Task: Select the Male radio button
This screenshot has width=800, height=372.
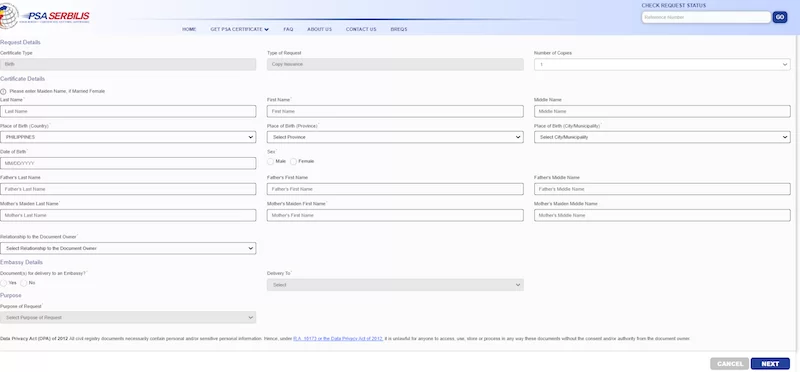Action: (270, 161)
